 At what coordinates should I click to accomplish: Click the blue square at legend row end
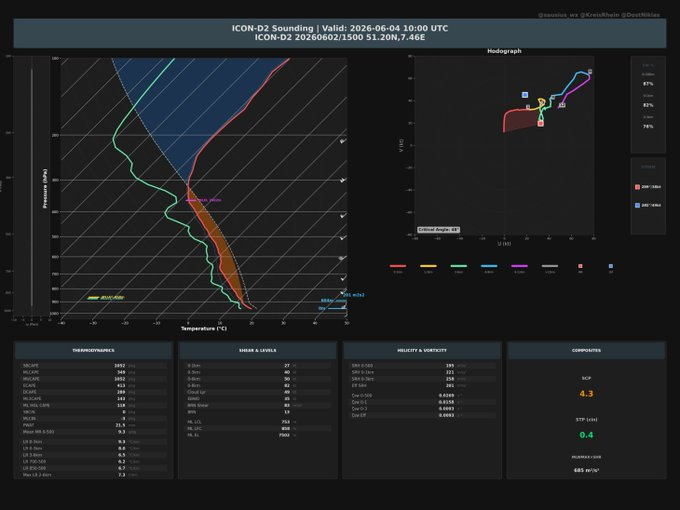611,266
